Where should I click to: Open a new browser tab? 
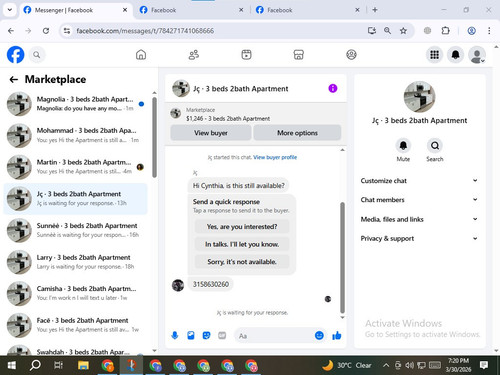pyautogui.click(x=375, y=10)
